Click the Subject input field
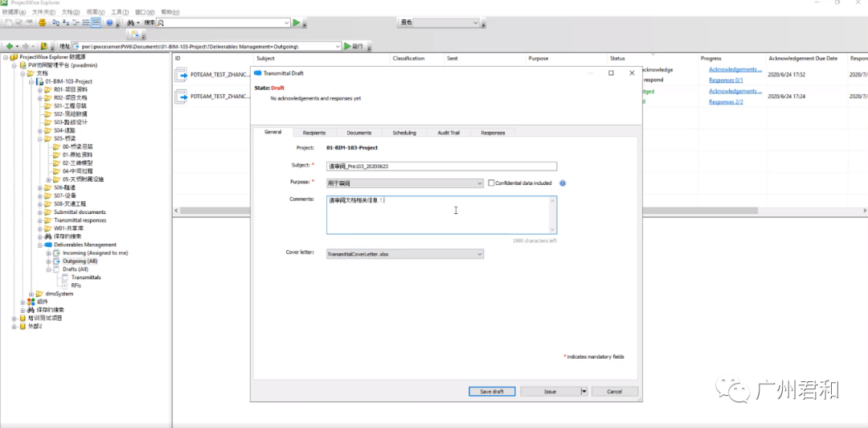Image resolution: width=868 pixels, height=428 pixels. click(x=442, y=167)
